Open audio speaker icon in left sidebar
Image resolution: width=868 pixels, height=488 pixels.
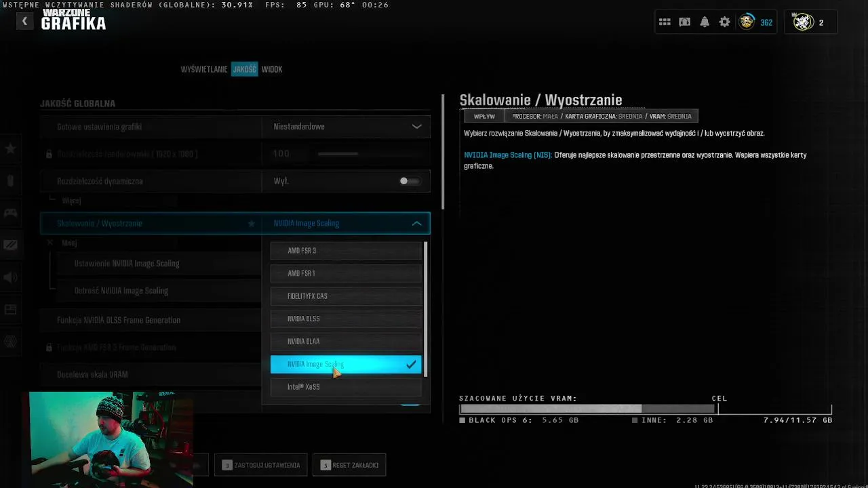click(x=10, y=277)
